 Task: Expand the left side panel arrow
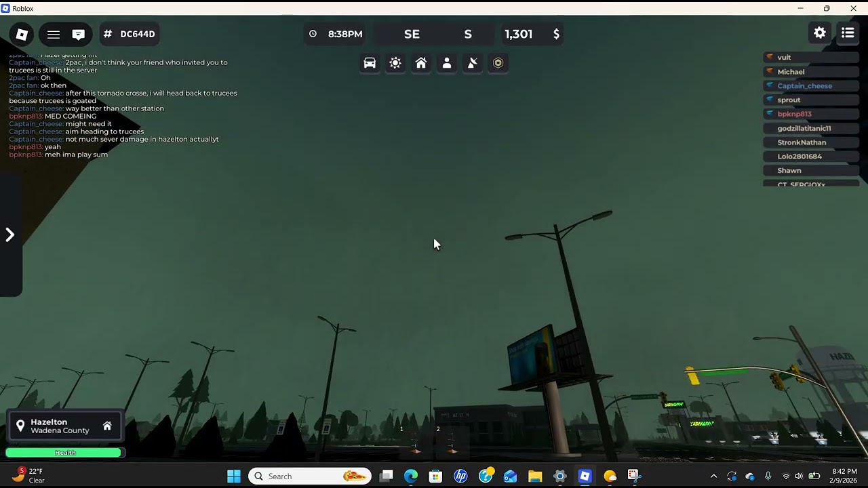tap(10, 235)
